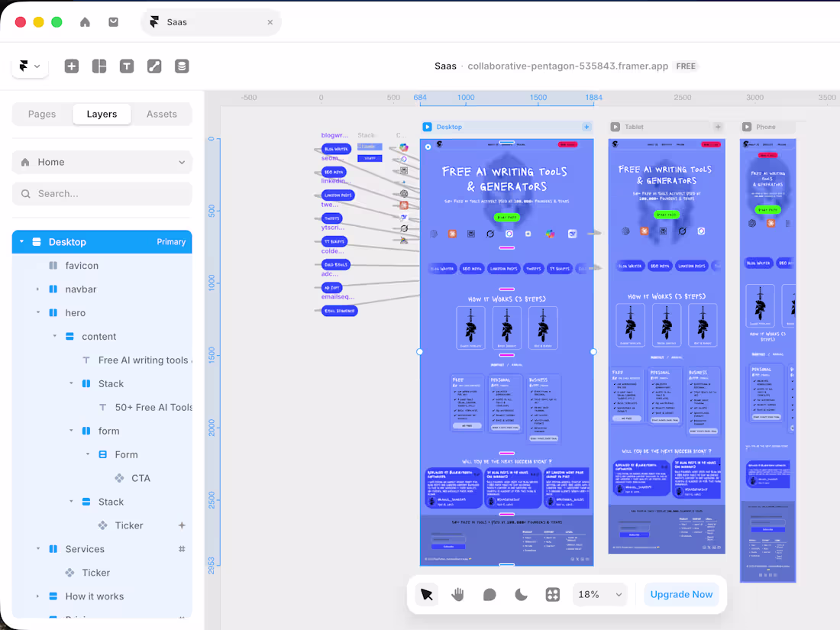Expand the How it works layer
The height and width of the screenshot is (630, 840).
point(37,596)
